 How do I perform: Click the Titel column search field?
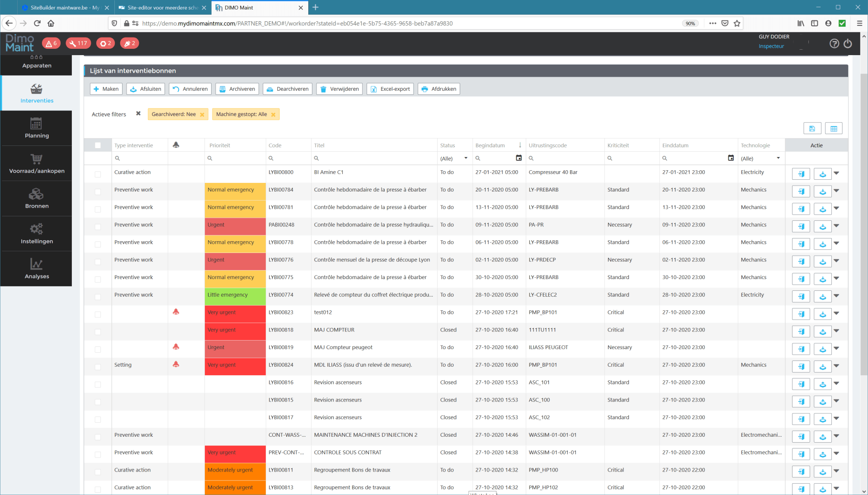click(374, 159)
